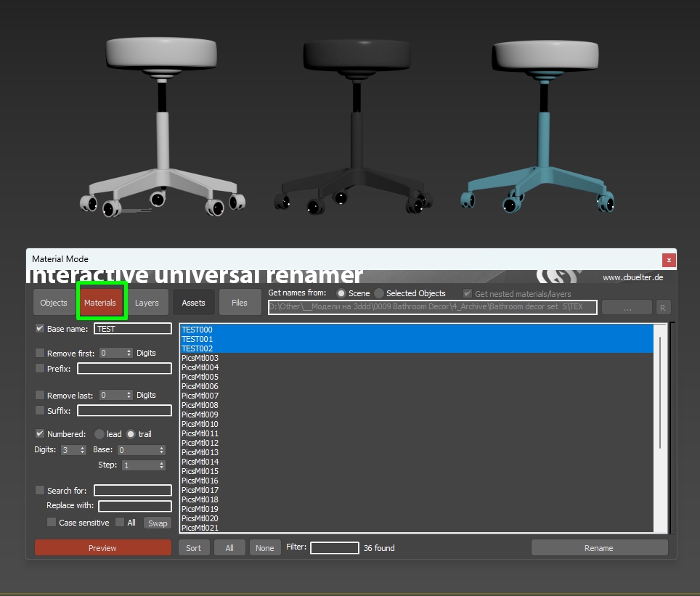Enable the Remove first checkbox

(40, 353)
